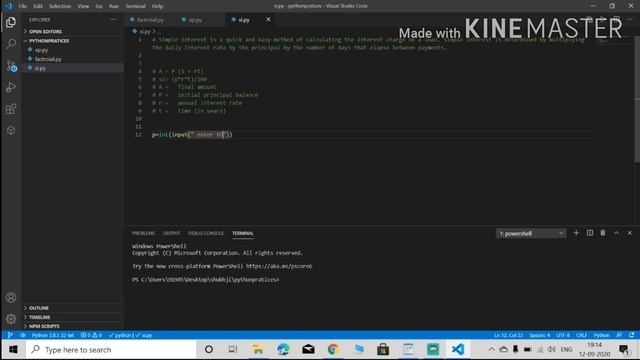Click the errors and warnings status indicator
This screenshot has width=640, height=360.
point(91,335)
